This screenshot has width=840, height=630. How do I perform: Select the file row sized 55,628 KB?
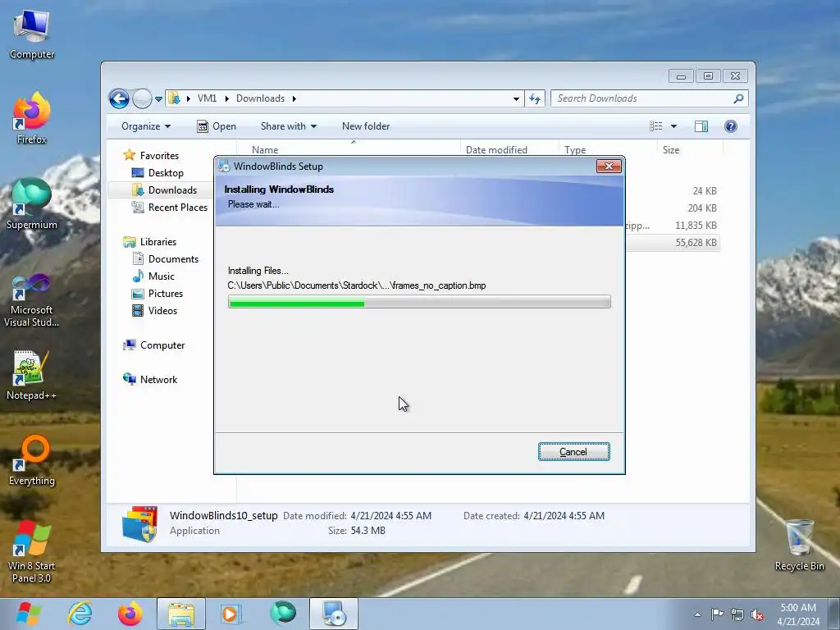[x=672, y=243]
